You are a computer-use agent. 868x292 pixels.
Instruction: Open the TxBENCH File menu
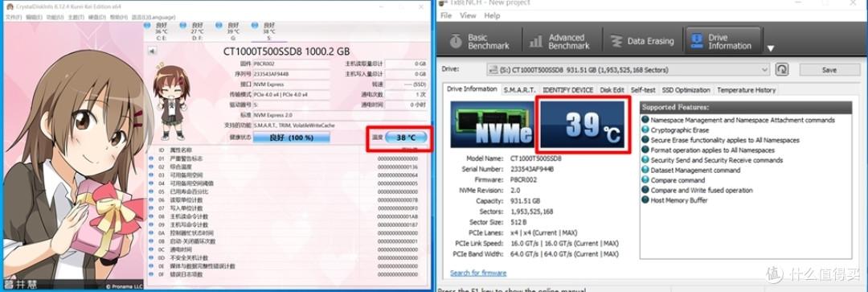446,15
